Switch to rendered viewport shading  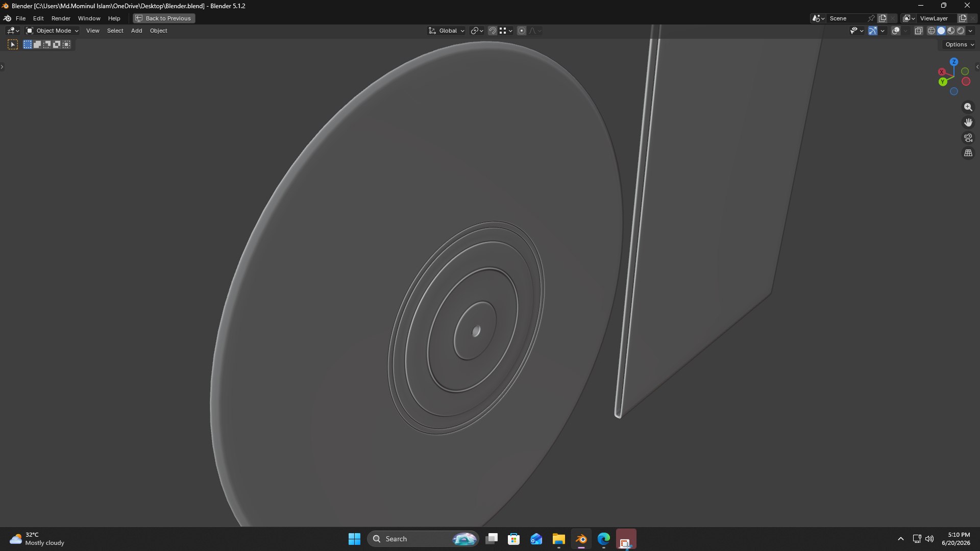pos(961,31)
